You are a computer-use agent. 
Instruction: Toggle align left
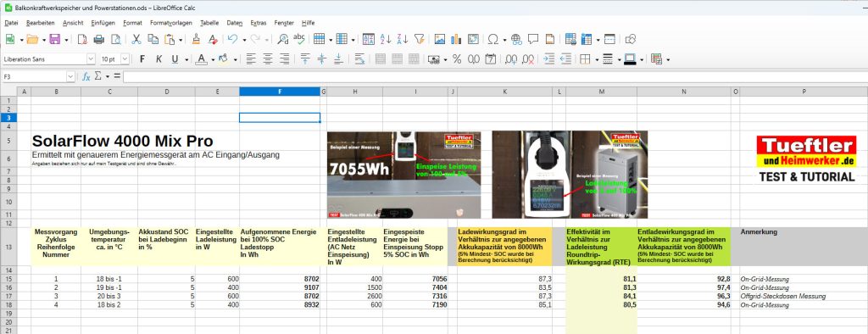[x=251, y=59]
